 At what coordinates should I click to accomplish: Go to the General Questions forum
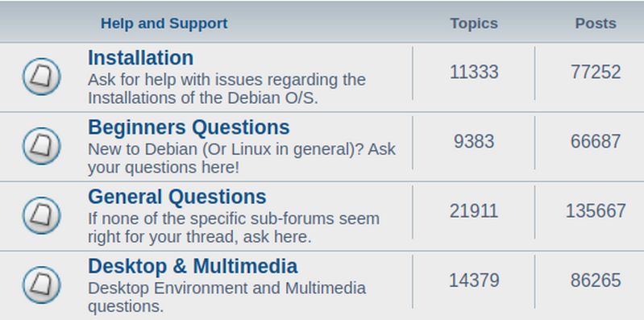[x=177, y=197]
